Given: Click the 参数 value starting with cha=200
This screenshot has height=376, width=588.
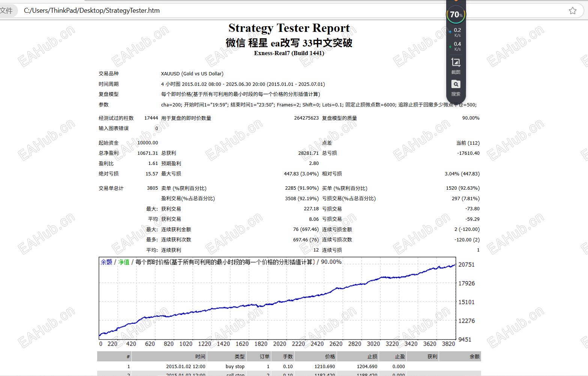Looking at the screenshot, I should tap(319, 105).
